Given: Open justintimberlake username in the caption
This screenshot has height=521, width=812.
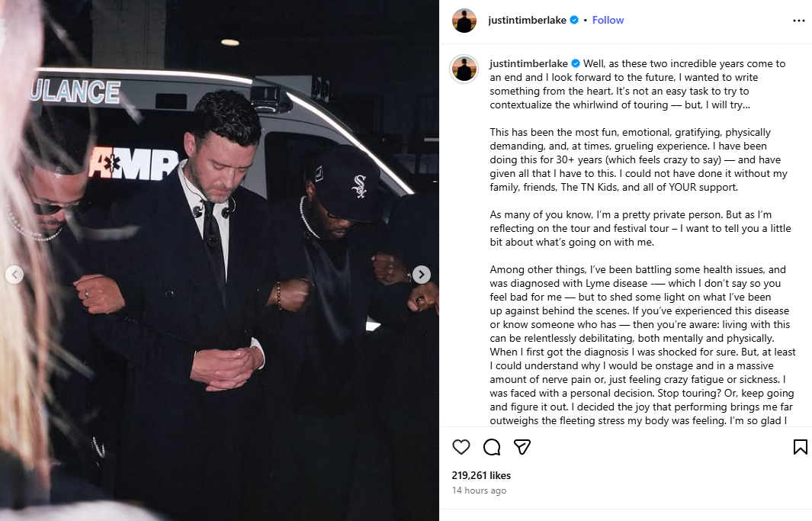Looking at the screenshot, I should [528, 64].
